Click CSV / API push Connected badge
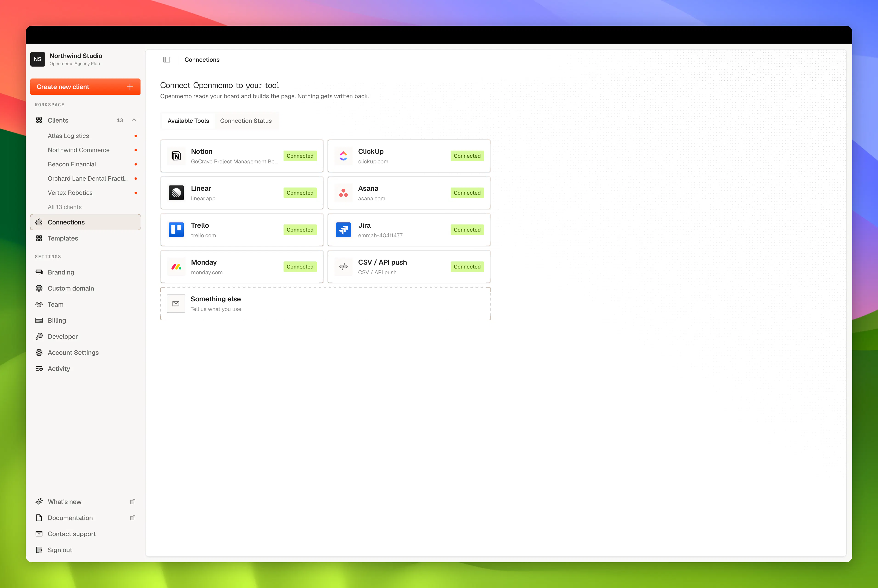 click(467, 267)
